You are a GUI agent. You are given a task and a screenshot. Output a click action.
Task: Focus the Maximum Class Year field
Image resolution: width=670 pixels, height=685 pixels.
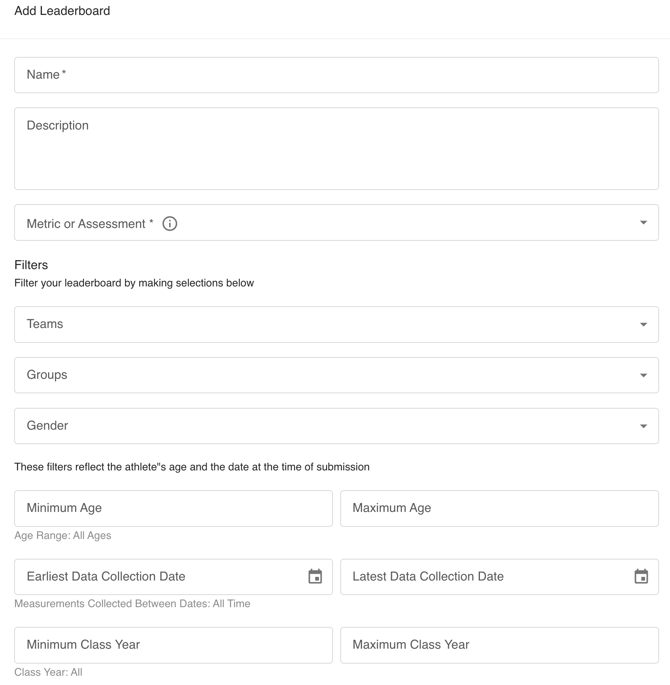499,645
